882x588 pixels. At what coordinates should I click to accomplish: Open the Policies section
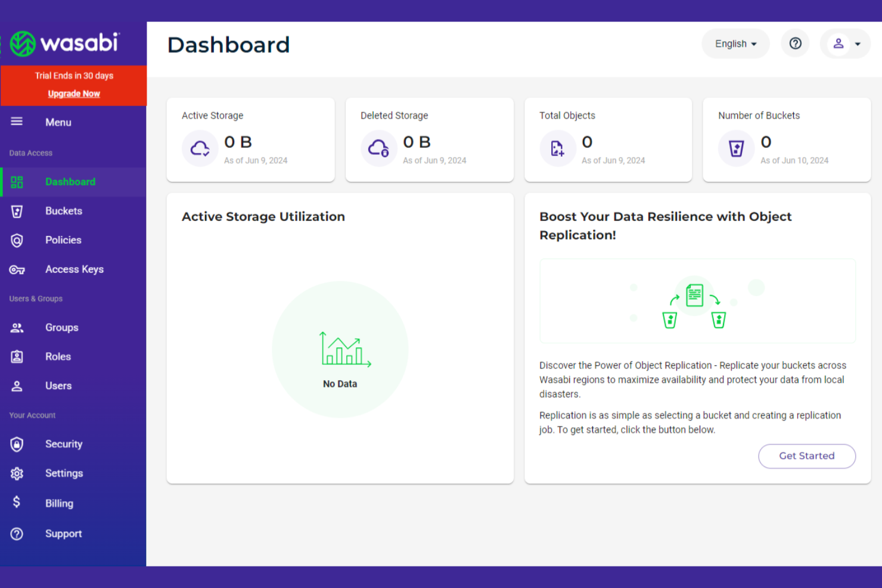(63, 240)
